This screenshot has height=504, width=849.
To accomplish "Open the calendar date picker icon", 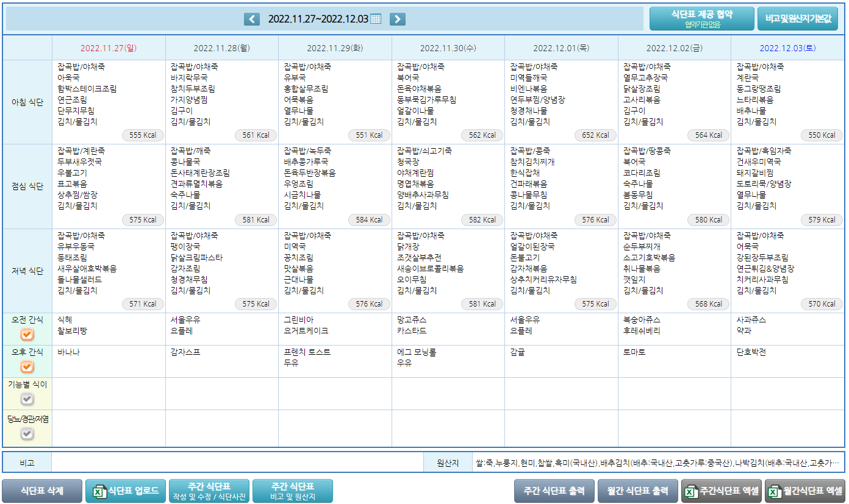I will click(376, 19).
